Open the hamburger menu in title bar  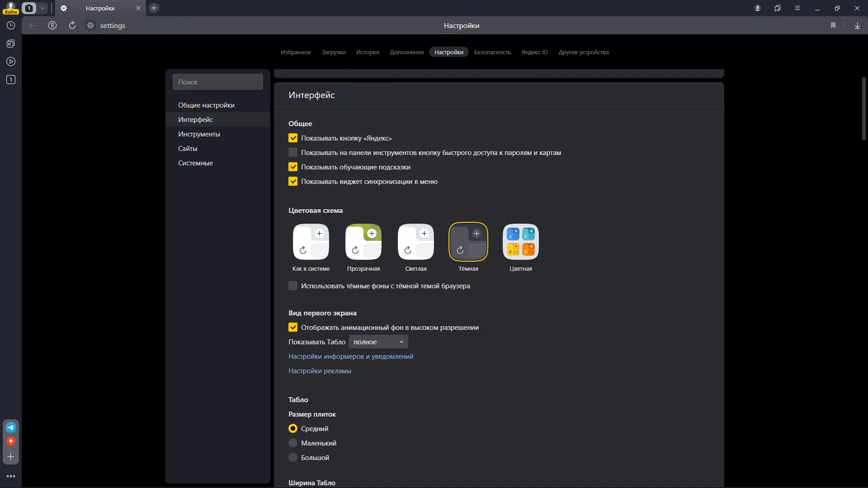pyautogui.click(x=797, y=8)
